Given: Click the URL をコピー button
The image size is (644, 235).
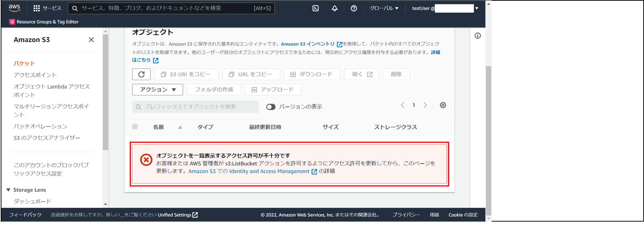Looking at the screenshot, I should click(251, 74).
